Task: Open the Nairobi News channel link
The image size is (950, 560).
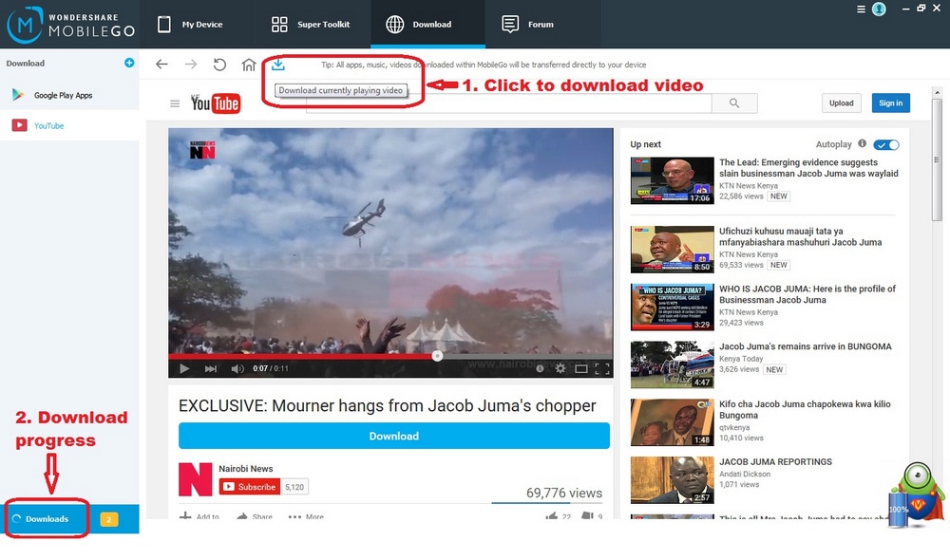Action: 245,469
